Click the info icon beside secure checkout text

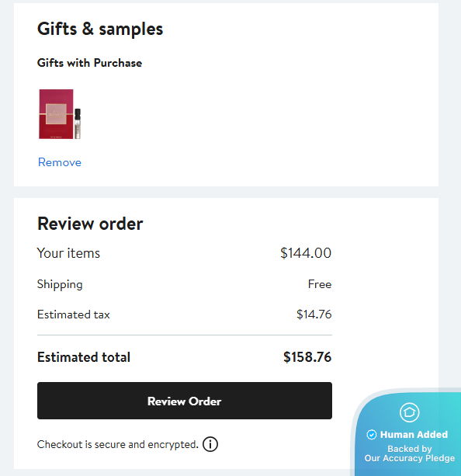coord(210,444)
